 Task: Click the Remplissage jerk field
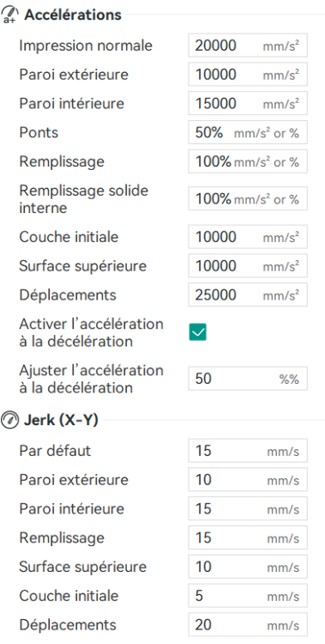coord(248,538)
